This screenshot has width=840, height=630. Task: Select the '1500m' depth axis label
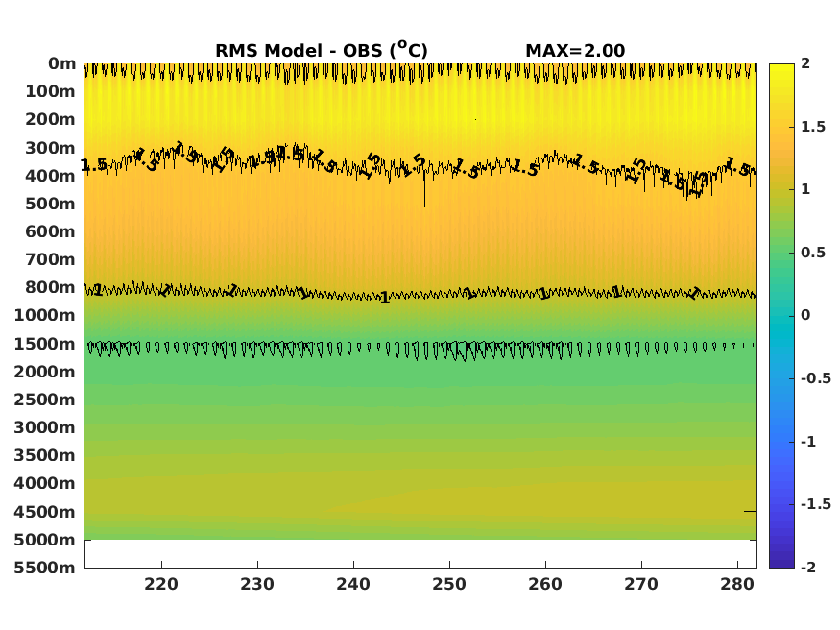[x=44, y=344]
